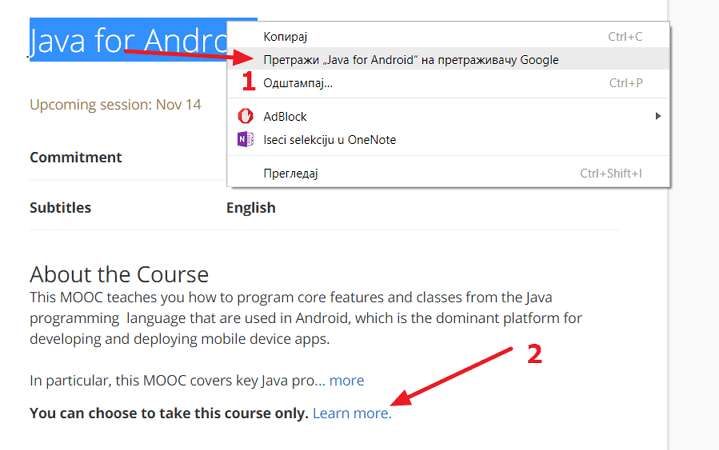Expand the AdBlock submenu arrow

[x=658, y=116]
